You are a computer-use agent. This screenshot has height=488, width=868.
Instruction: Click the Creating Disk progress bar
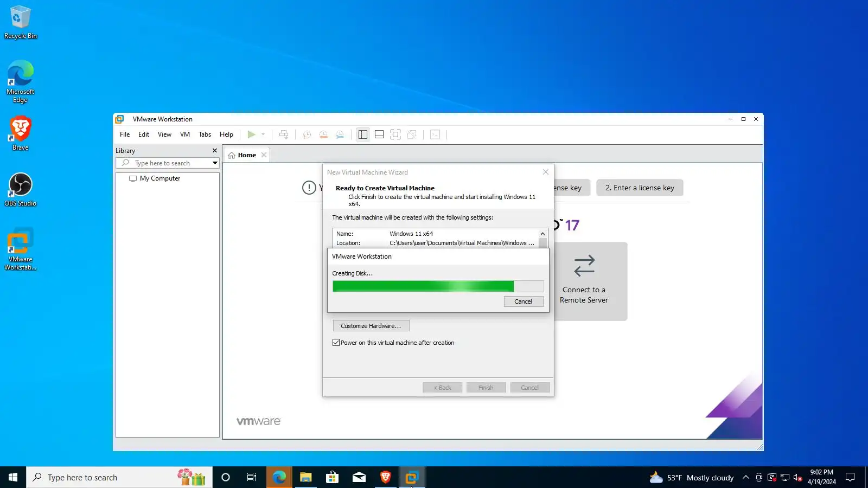pyautogui.click(x=438, y=286)
